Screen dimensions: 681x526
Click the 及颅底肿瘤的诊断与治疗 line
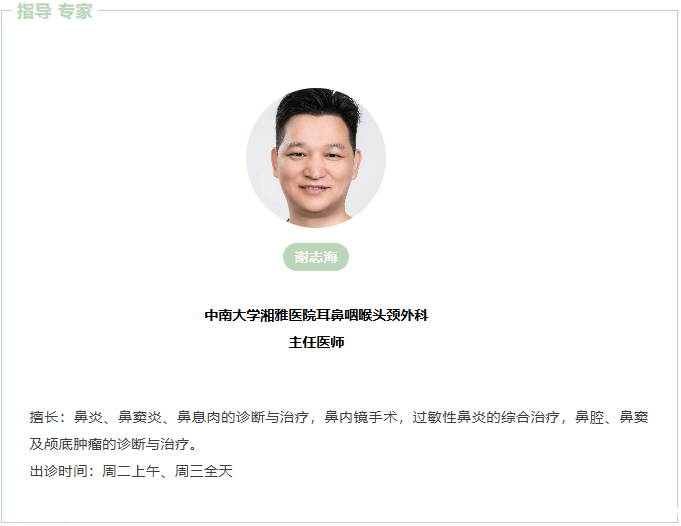click(109, 444)
